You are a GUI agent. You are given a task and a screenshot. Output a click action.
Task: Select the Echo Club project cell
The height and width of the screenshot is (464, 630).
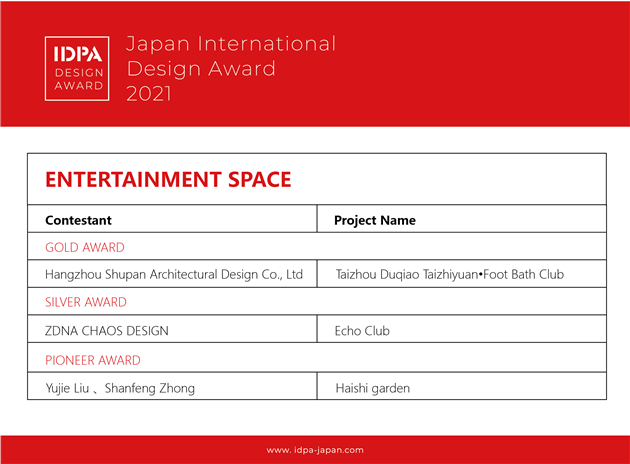point(462,329)
